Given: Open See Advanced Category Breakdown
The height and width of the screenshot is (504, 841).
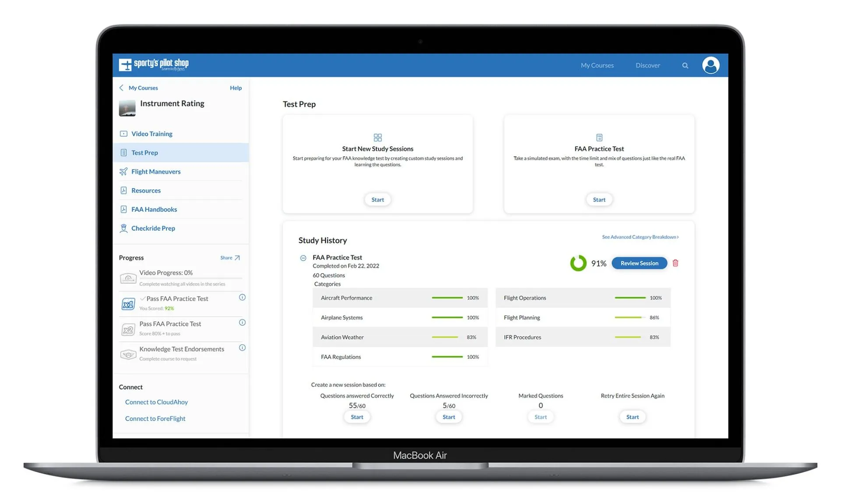Looking at the screenshot, I should tap(640, 237).
